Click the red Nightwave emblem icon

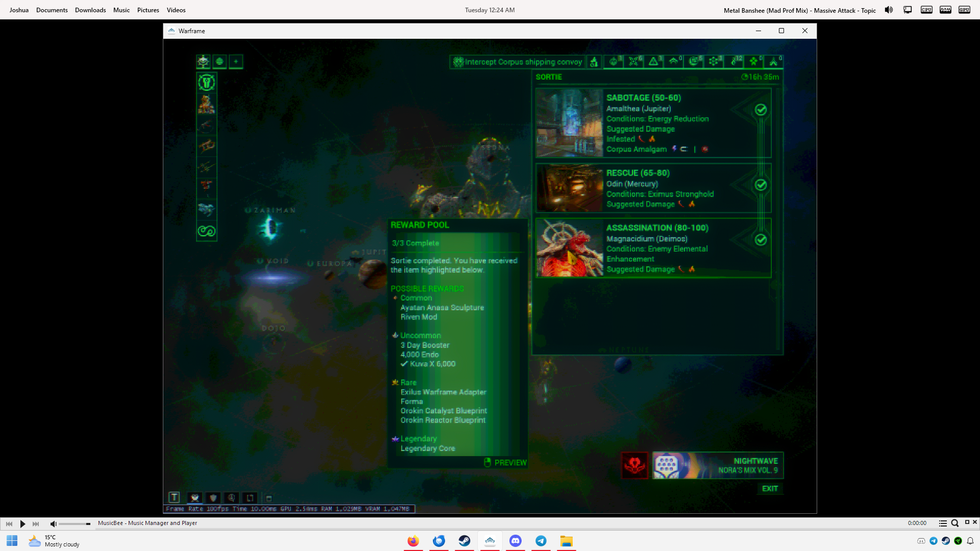tap(634, 465)
